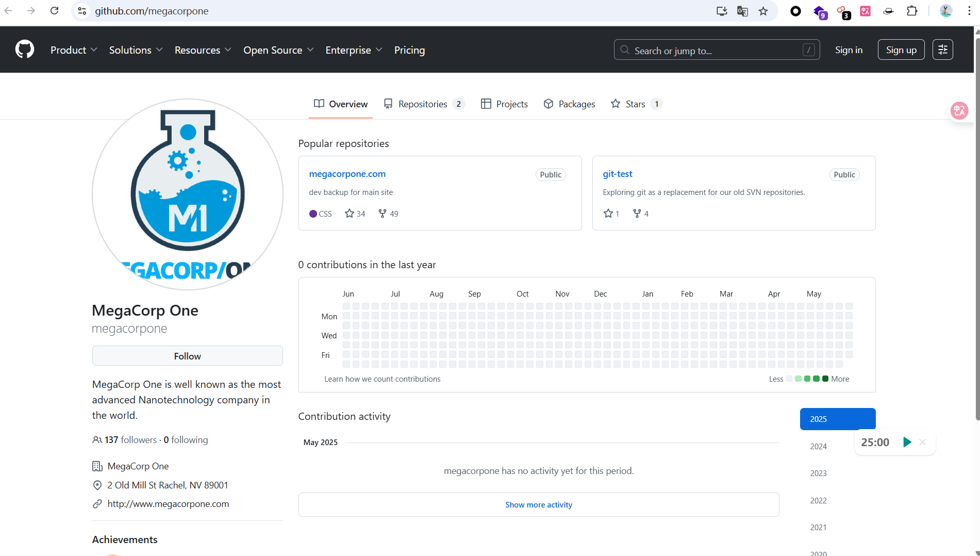
Task: Switch to the Stars tab
Action: point(636,104)
